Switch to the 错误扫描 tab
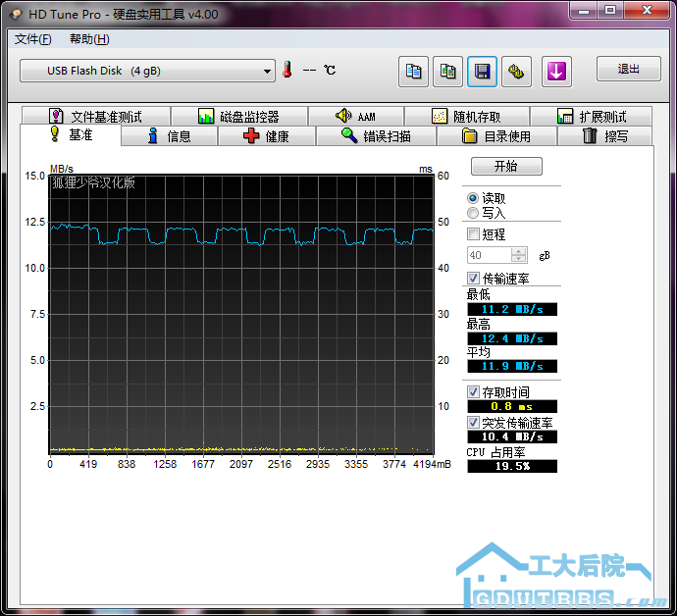Image resolution: width=677 pixels, height=616 pixels. (x=376, y=136)
